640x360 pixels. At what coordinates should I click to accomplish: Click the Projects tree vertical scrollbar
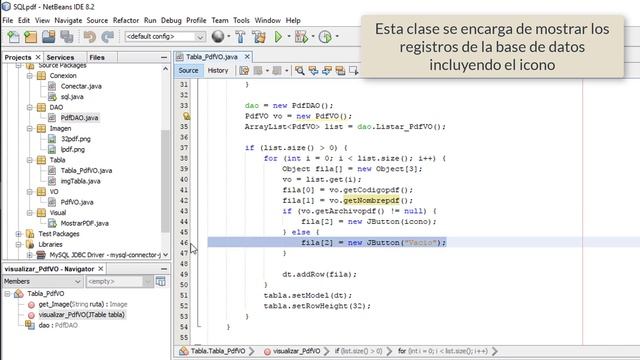click(165, 180)
